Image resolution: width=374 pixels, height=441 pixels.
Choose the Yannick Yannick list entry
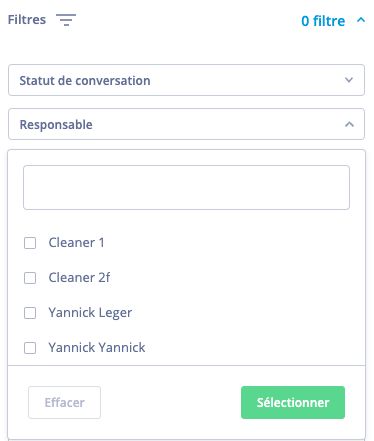coord(97,347)
